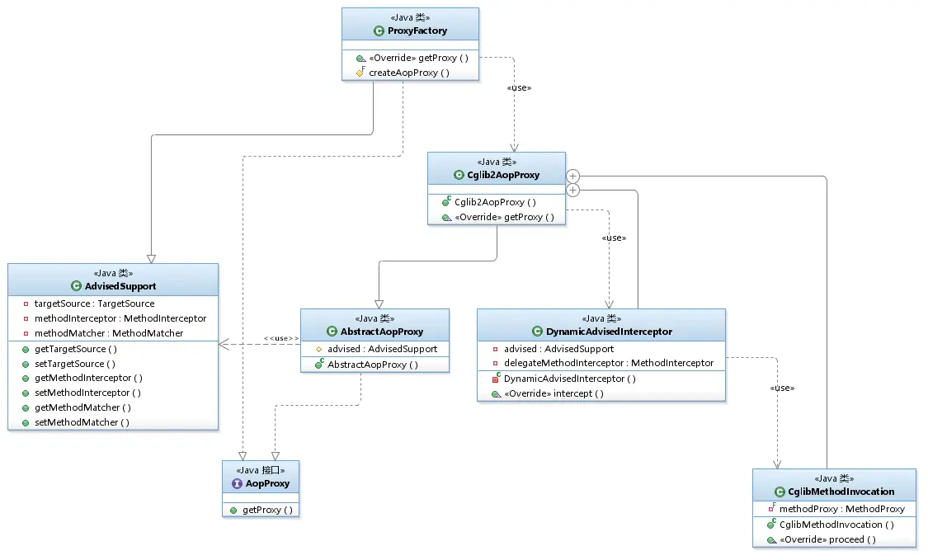Image resolution: width=928 pixels, height=560 pixels.
Task: Click the upper nested-class plus connector on Cglib2AopProxy
Action: point(573,176)
